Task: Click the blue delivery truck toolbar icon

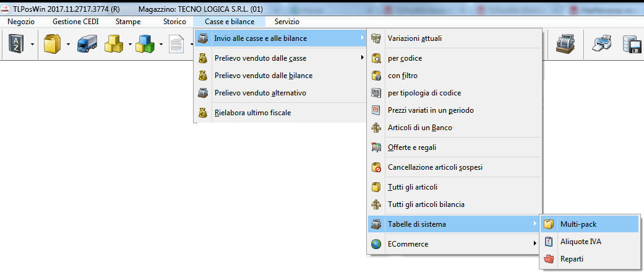Action: (x=87, y=45)
